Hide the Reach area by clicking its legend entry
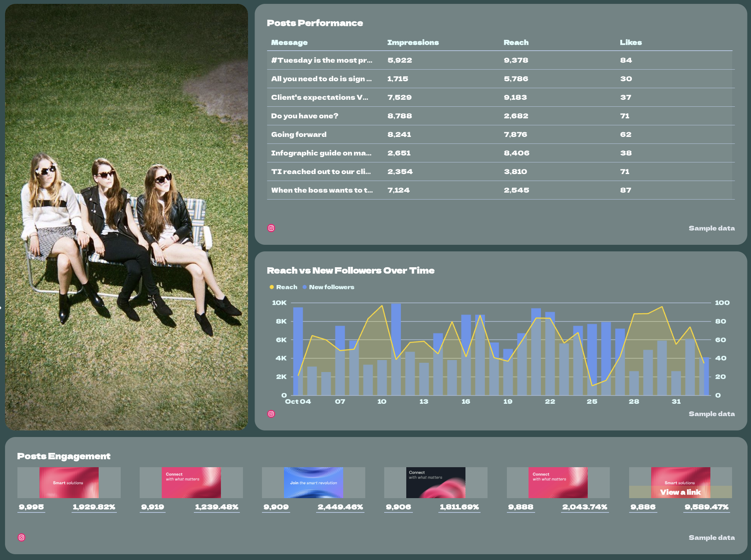The height and width of the screenshot is (560, 751). click(283, 287)
